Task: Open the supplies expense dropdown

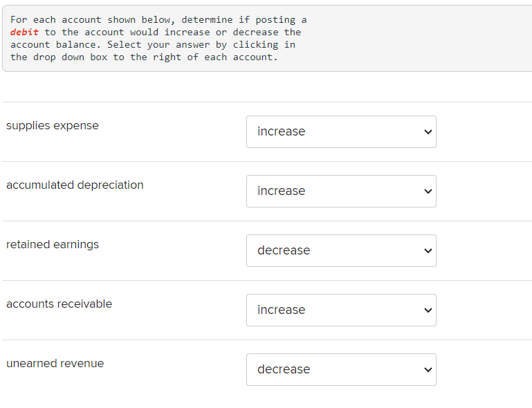Action: [x=341, y=131]
